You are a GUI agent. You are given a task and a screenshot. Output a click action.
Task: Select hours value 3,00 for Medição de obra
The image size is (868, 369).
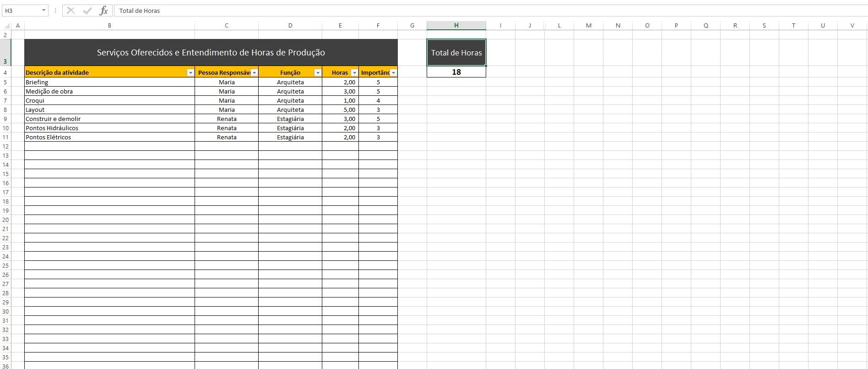pyautogui.click(x=340, y=91)
